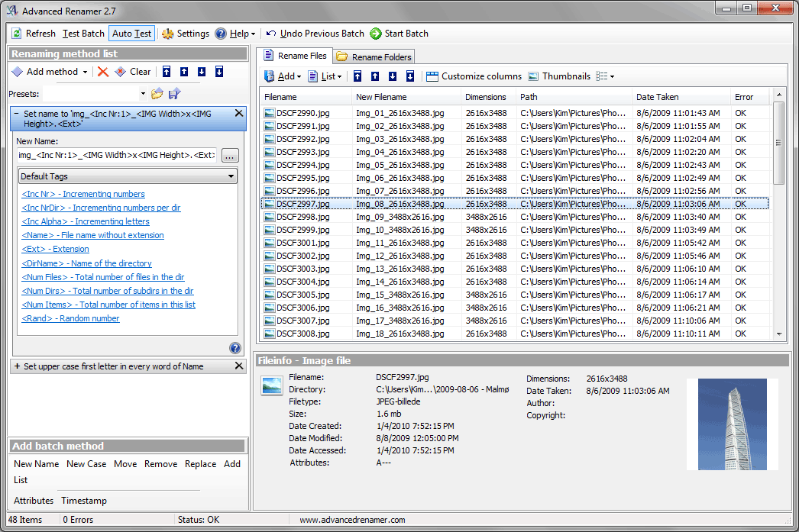Undo Previous Batch

[315, 34]
